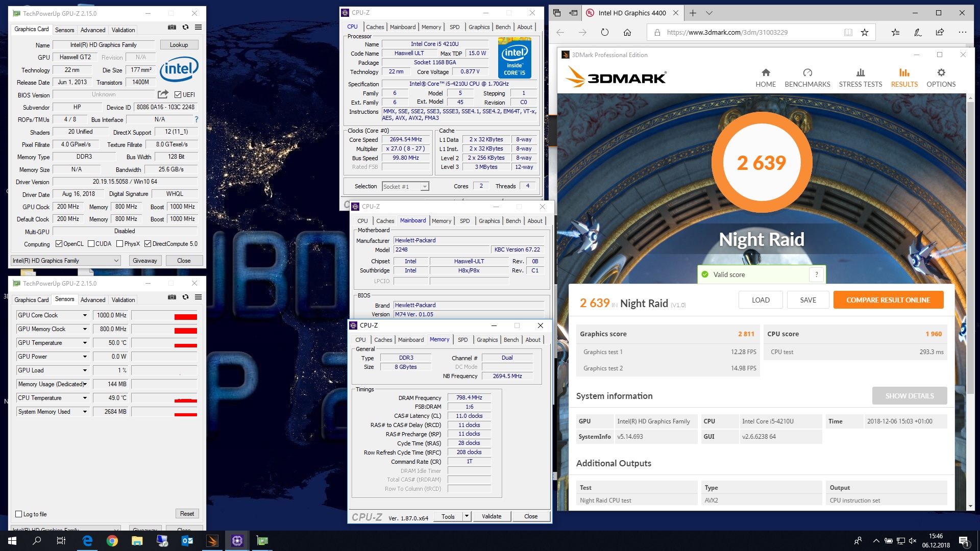This screenshot has height=551, width=980.
Task: Click the GPU-Z screenshot camera icon in top window
Action: coord(172,28)
